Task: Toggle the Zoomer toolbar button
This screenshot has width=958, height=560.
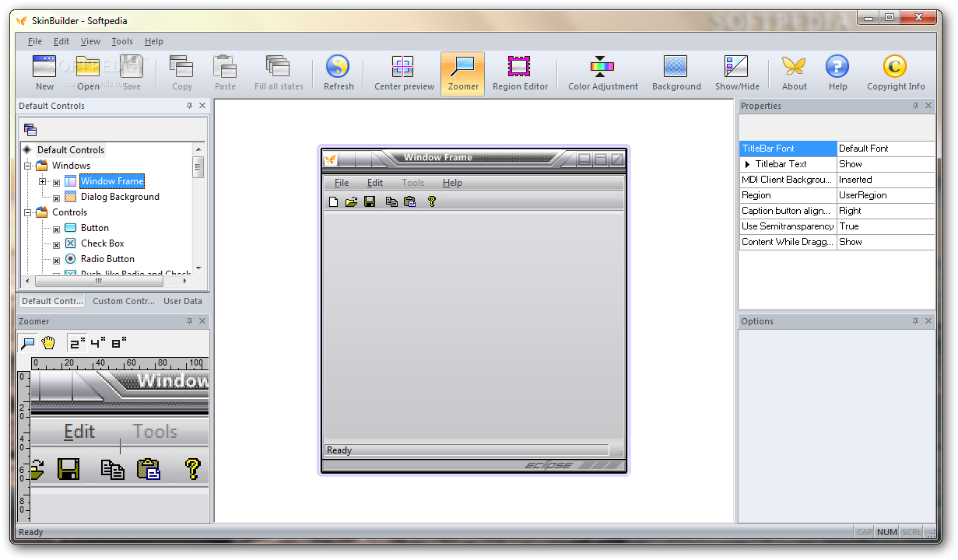Action: (463, 74)
